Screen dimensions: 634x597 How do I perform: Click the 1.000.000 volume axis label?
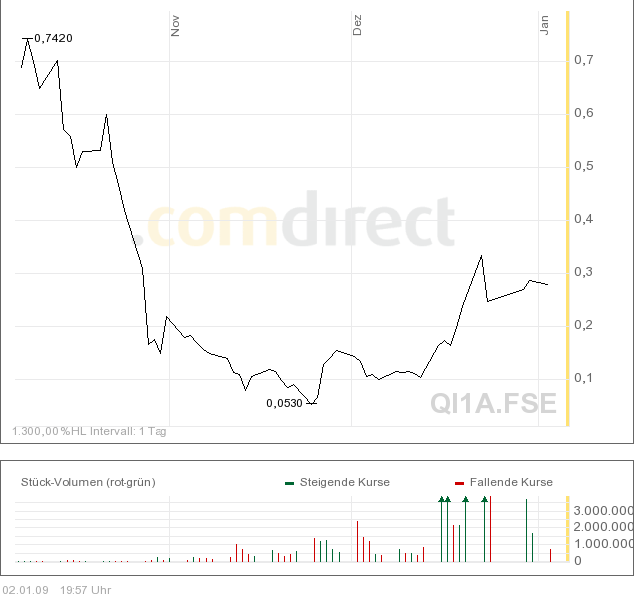coord(603,543)
